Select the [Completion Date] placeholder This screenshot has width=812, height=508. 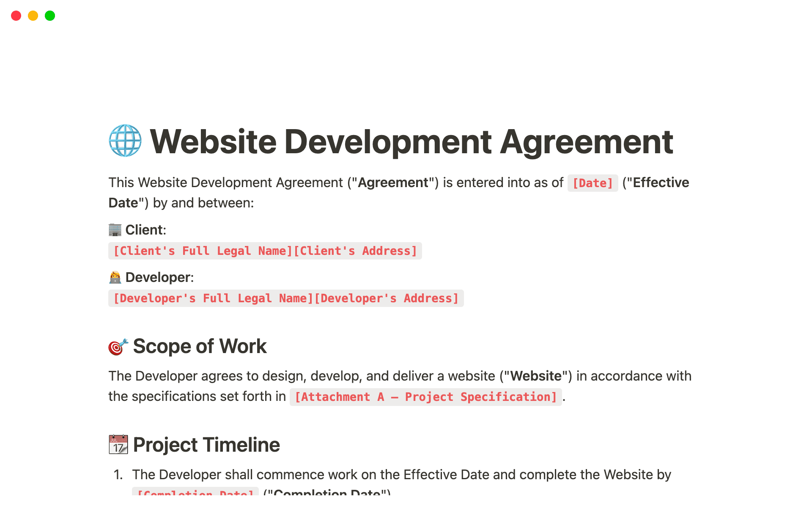point(194,493)
